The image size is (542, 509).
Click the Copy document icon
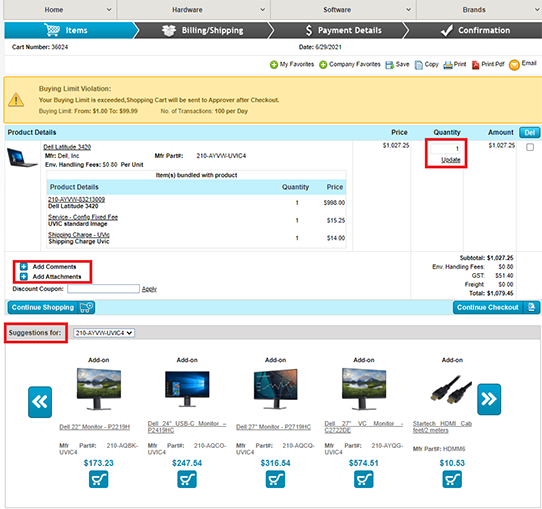pyautogui.click(x=418, y=65)
